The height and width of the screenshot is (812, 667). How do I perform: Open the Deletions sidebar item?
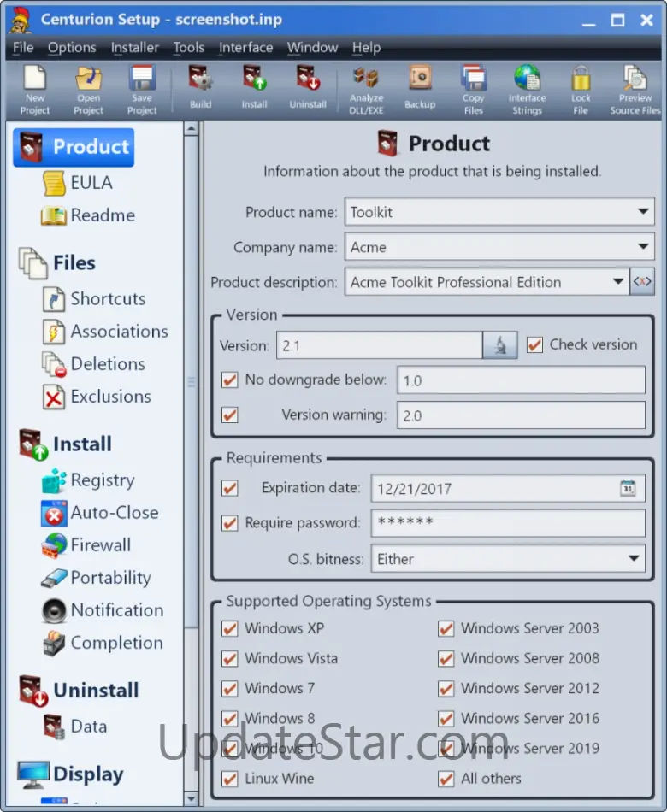point(94,364)
